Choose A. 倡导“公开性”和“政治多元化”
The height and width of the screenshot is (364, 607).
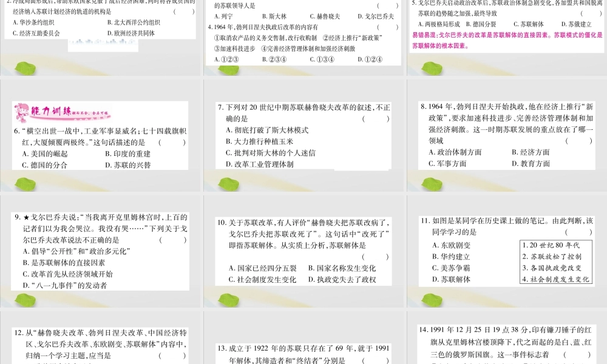pyautogui.click(x=76, y=251)
